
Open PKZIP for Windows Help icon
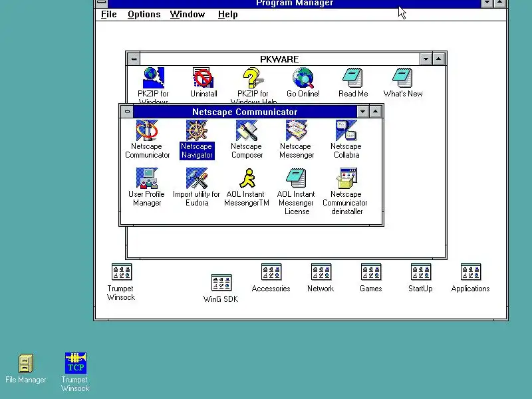253,78
